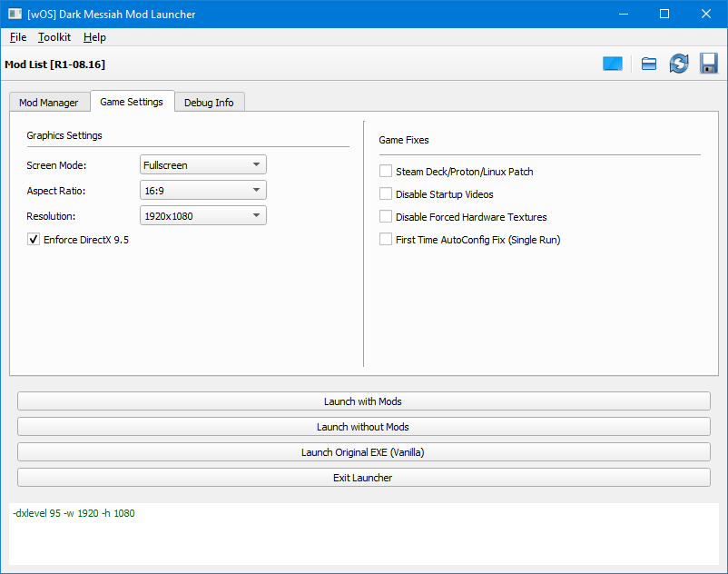Image resolution: width=728 pixels, height=574 pixels.
Task: Click Launch with Mods button
Action: [363, 401]
